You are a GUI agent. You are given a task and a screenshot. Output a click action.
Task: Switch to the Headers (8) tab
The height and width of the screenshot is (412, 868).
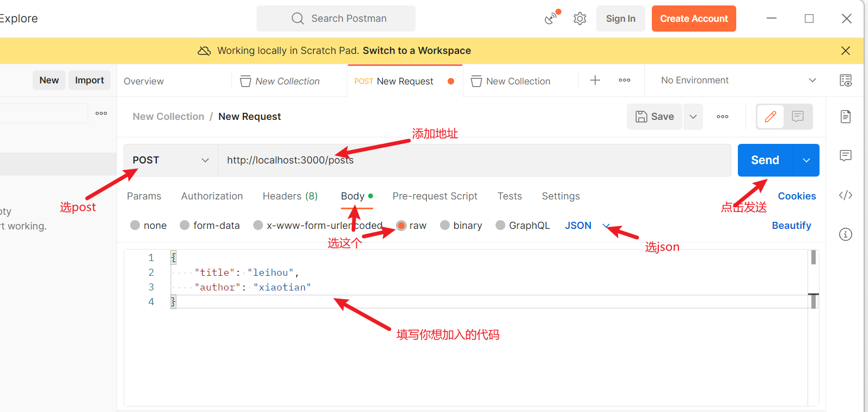tap(290, 196)
